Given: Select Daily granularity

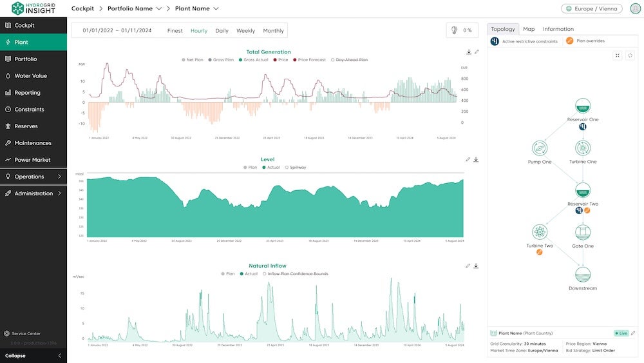Looking at the screenshot, I should (x=222, y=31).
